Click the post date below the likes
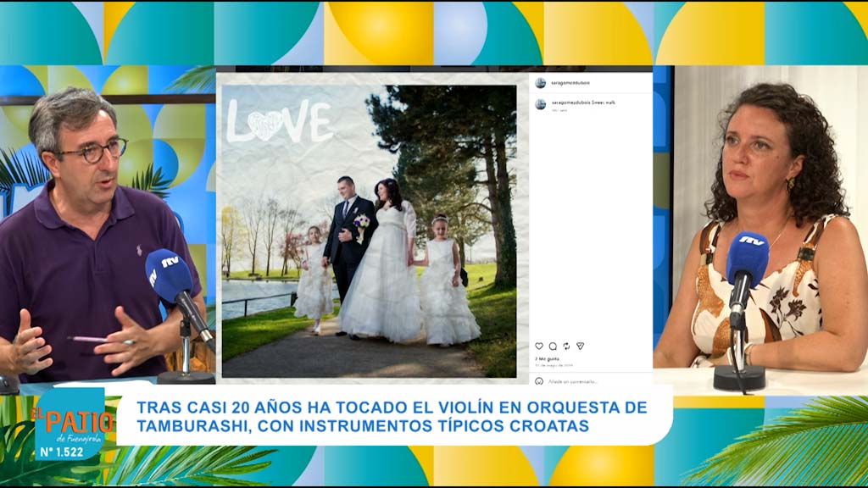 [x=554, y=366]
